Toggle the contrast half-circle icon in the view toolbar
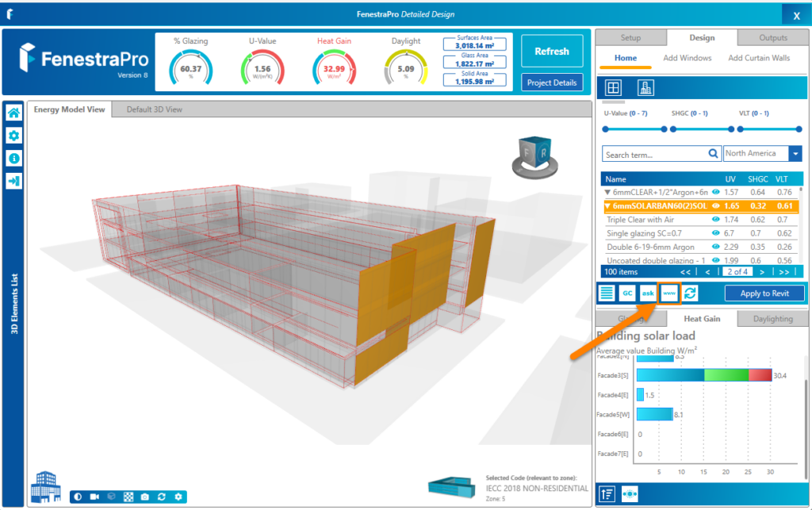Image resolution: width=812 pixels, height=510 pixels. (78, 497)
